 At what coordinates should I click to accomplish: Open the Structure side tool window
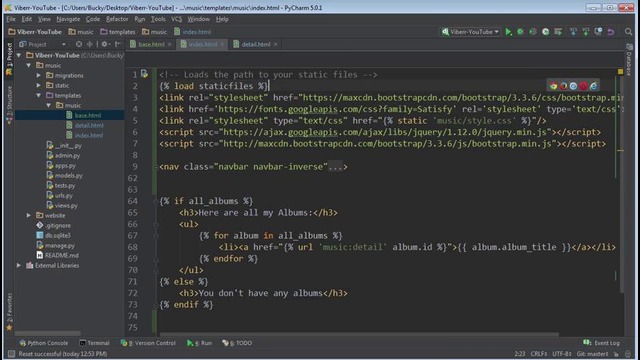[x=9, y=104]
